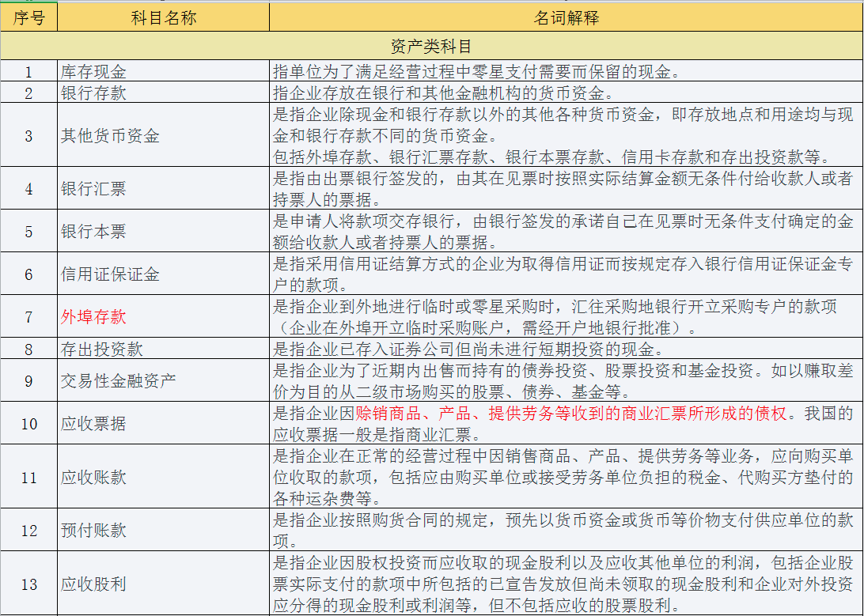
Task: Click the 其他货币资金 subject name
Action: coord(98,136)
